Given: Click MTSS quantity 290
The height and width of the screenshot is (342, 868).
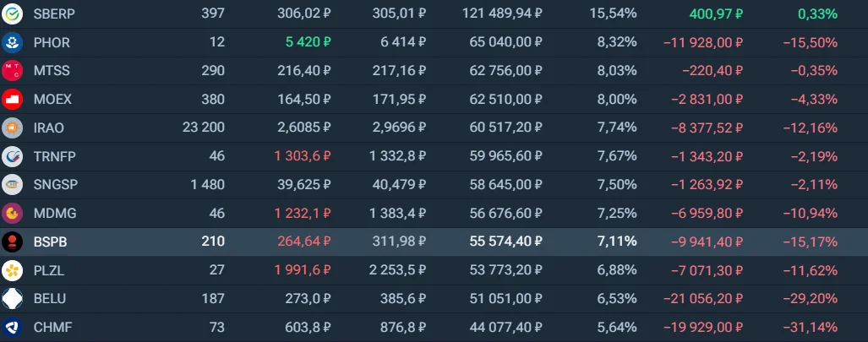Looking at the screenshot, I should click(x=213, y=71).
